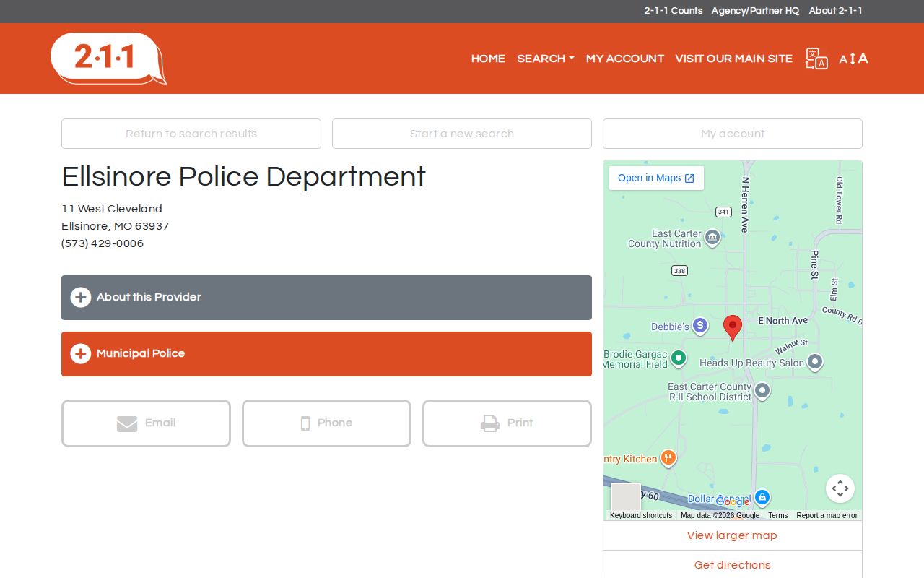This screenshot has height=578, width=924.
Task: Expand the Municipal Police section
Action: point(326,354)
